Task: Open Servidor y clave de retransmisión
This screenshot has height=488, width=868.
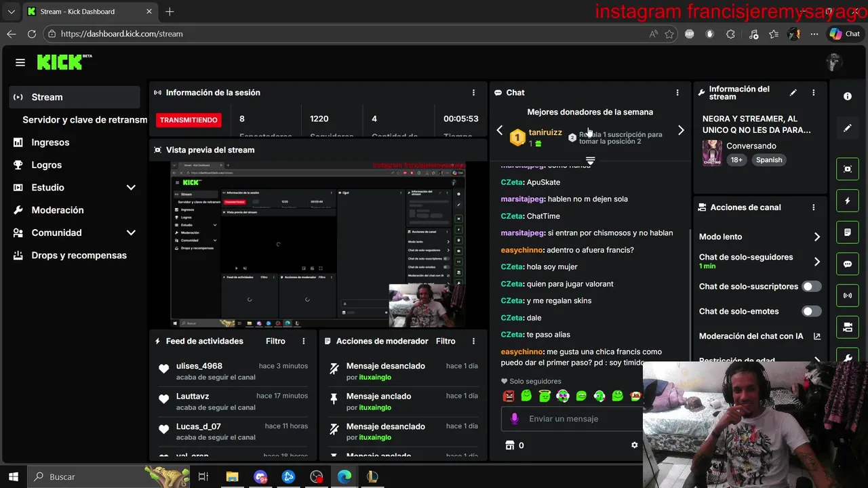Action: point(85,120)
